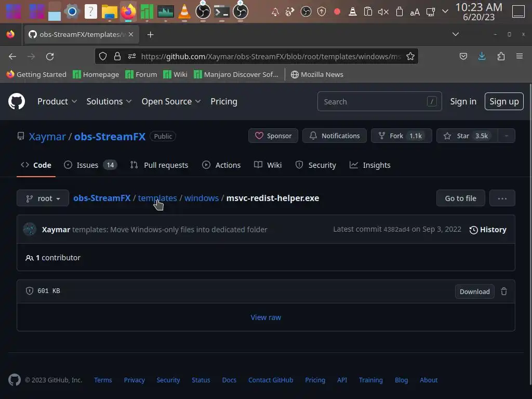The width and height of the screenshot is (532, 399).
Task: Open the windows folder breadcrumb
Action: pos(202,198)
